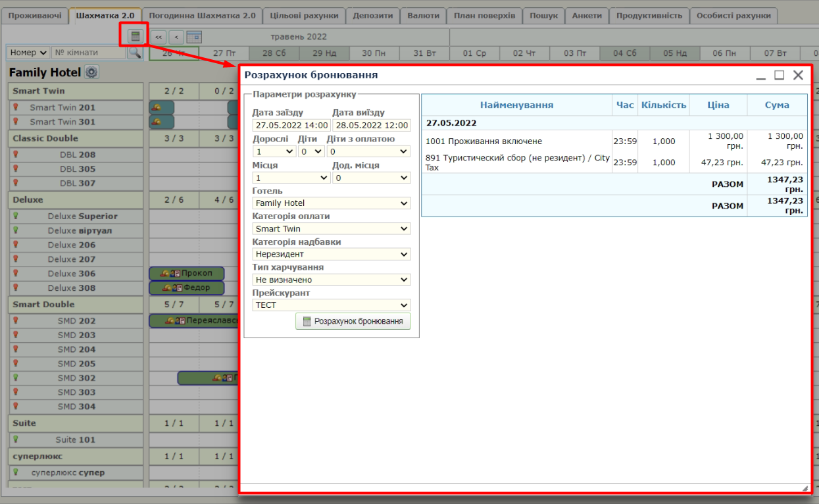Open the Категорія оплати dropdown
The height and width of the screenshot is (504, 819).
[332, 229]
